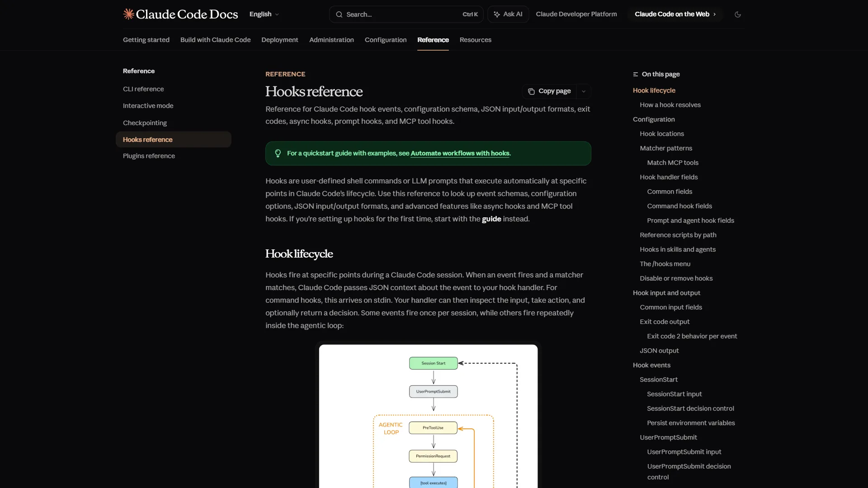The image size is (868, 488).
Task: Jump to SessionStart outline entry
Action: coord(659,380)
